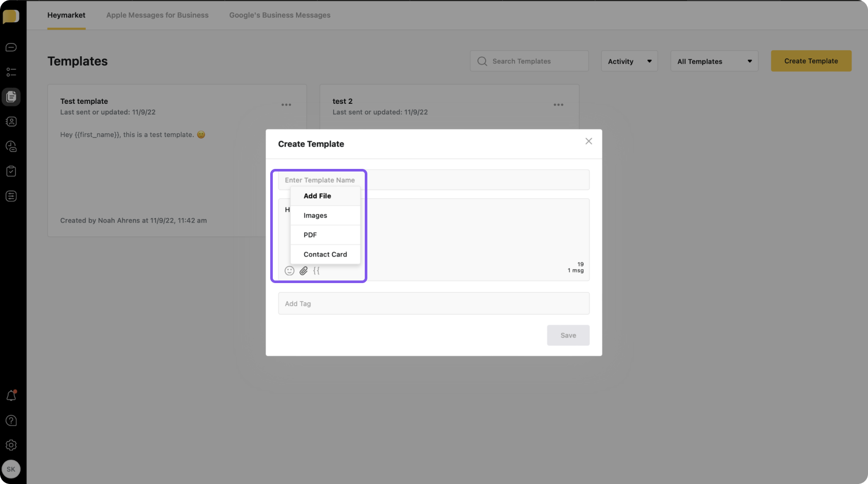868x484 pixels.
Task: Click the emoji smiley icon in editor
Action: [289, 271]
